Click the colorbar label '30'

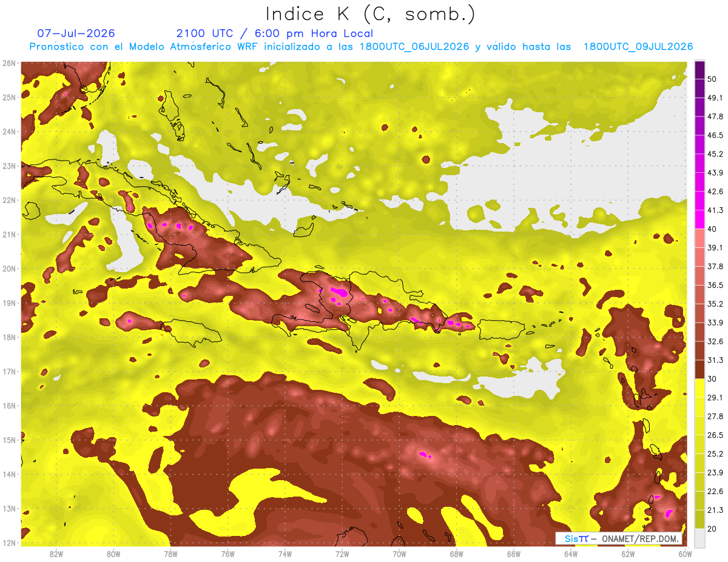click(x=712, y=379)
